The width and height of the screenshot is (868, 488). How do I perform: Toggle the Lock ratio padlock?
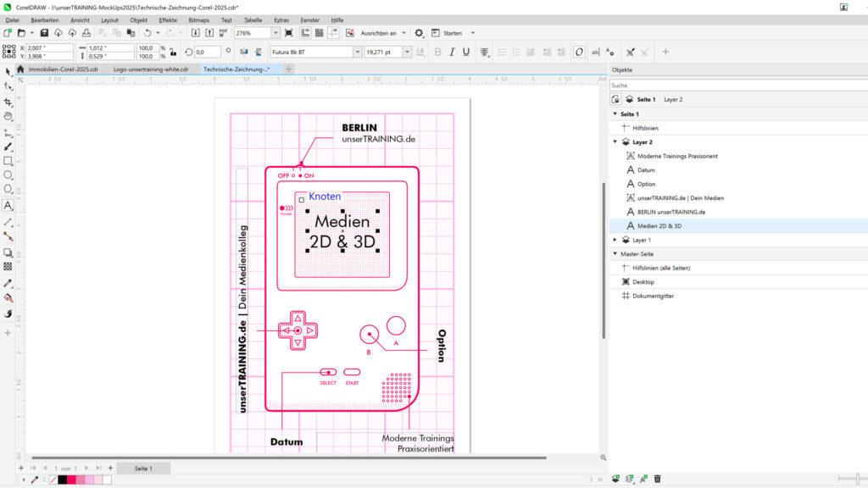pyautogui.click(x=173, y=52)
